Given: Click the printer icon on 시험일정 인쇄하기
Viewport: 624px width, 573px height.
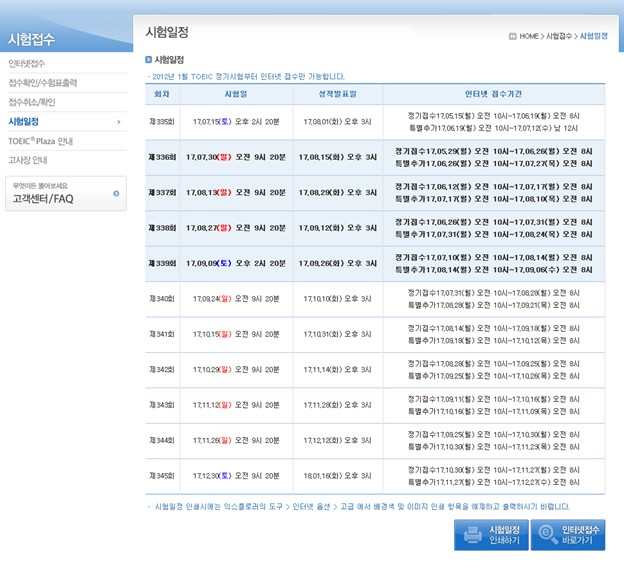Looking at the screenshot, I should coord(473,535).
